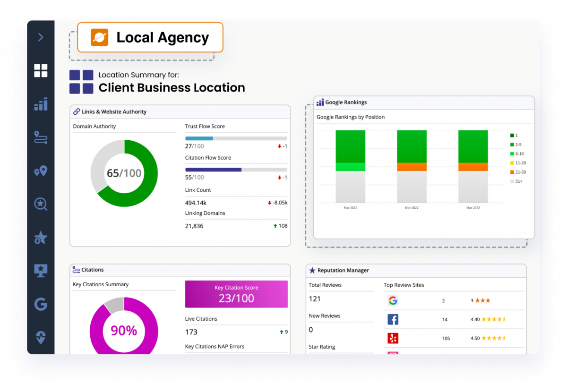
Task: Click the Key Citation Score 23/100 banner
Action: (236, 294)
